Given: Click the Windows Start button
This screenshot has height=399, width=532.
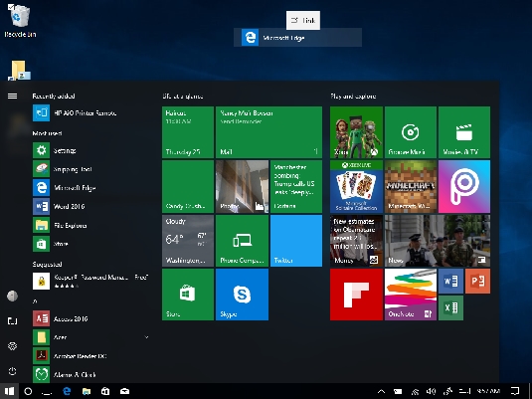Looking at the screenshot, I should pos(9,391).
